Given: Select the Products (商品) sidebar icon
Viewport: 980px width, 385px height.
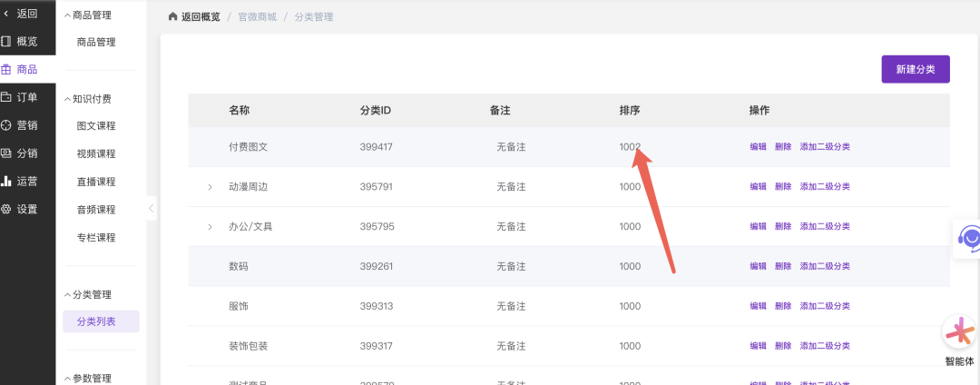Looking at the screenshot, I should (7, 69).
